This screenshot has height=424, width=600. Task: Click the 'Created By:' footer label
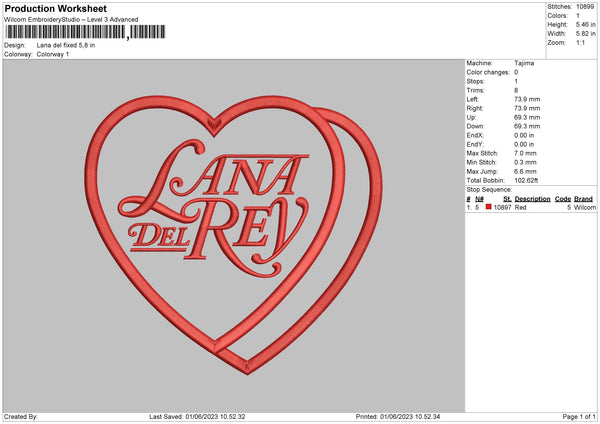21,417
